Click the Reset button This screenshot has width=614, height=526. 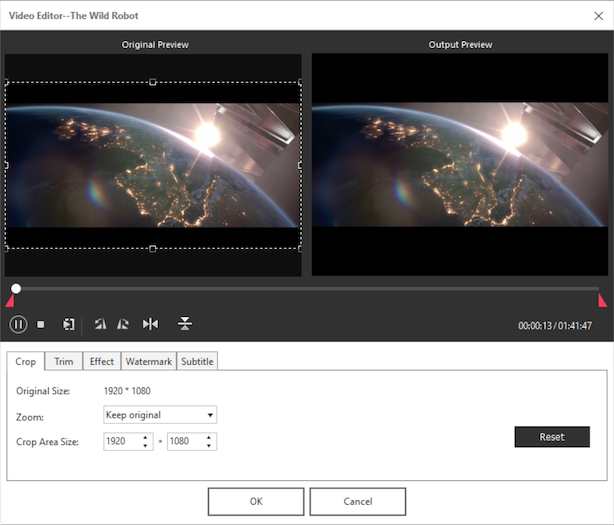click(x=552, y=437)
